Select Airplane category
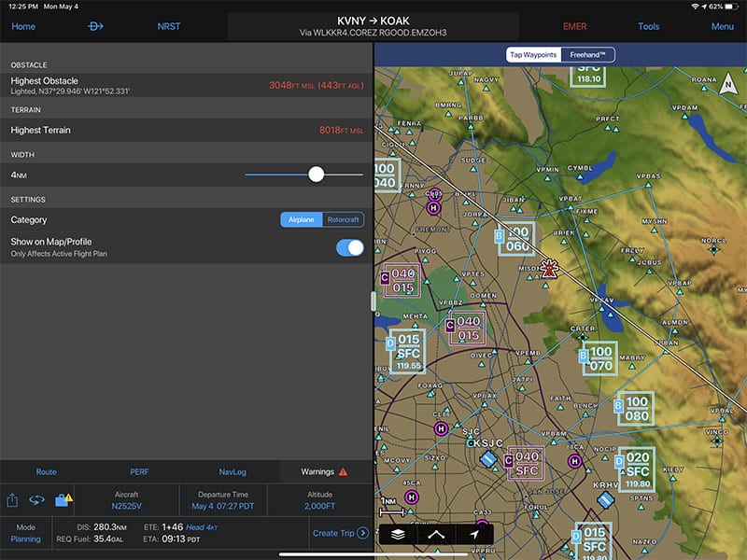 coord(301,219)
